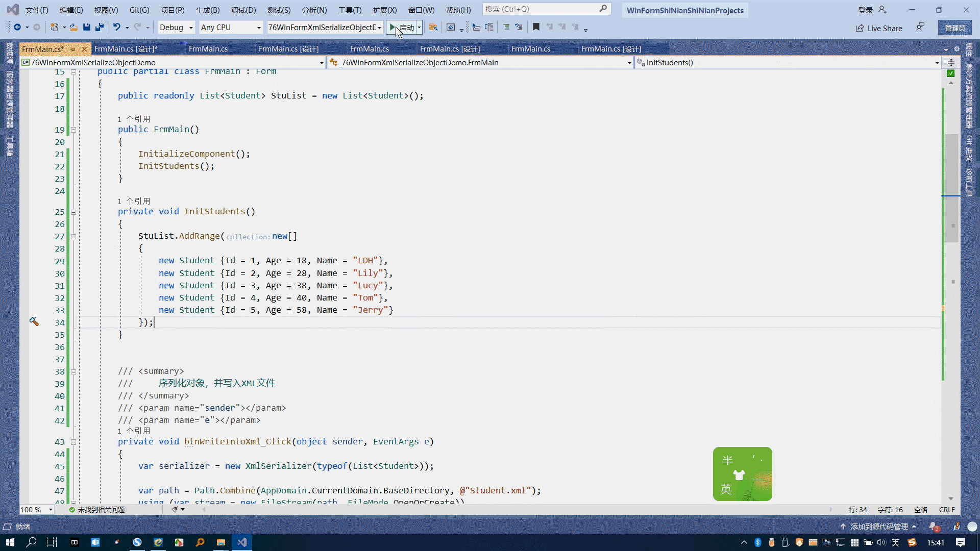Collapse the FrmMain class at line 15
This screenshot has width=980, height=551.
click(x=73, y=72)
